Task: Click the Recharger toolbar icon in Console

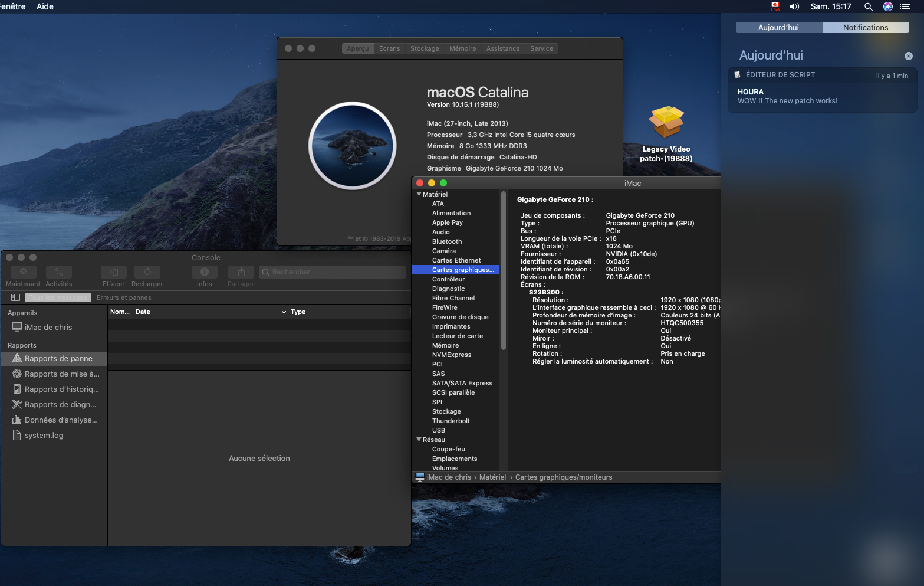Action: (147, 272)
